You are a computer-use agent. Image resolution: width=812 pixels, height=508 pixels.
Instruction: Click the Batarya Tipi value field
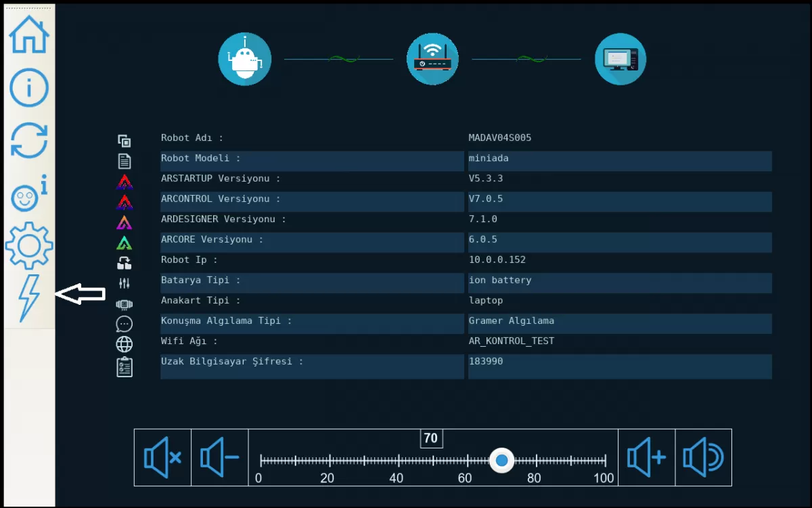pyautogui.click(x=619, y=281)
